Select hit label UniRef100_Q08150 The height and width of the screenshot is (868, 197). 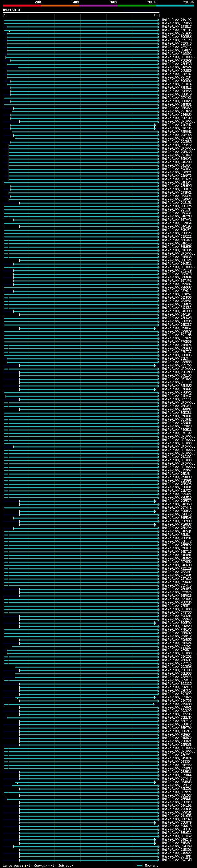pyautogui.click(x=177, y=375)
